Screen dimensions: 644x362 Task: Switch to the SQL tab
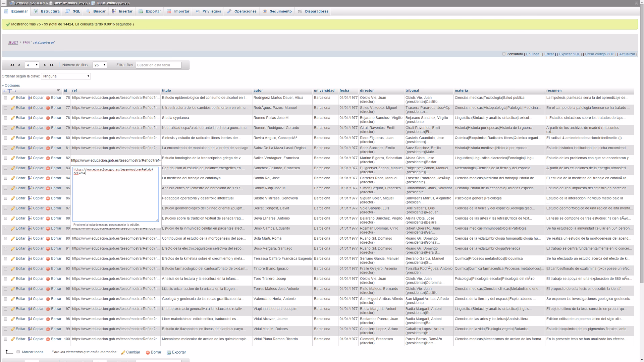73,11
